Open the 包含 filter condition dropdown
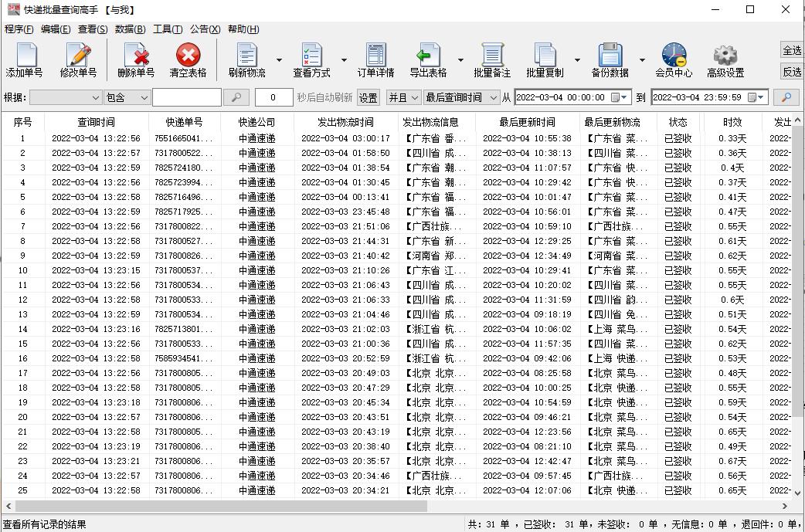Viewport: 805px width, 532px height. [x=126, y=97]
